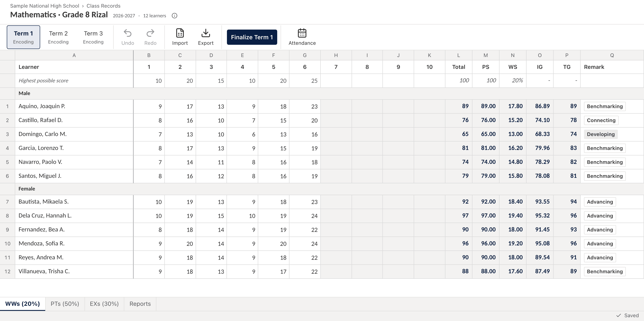The image size is (644, 321).
Task: Select learner name Garcia, Lorenzo T.
Action: [41, 148]
